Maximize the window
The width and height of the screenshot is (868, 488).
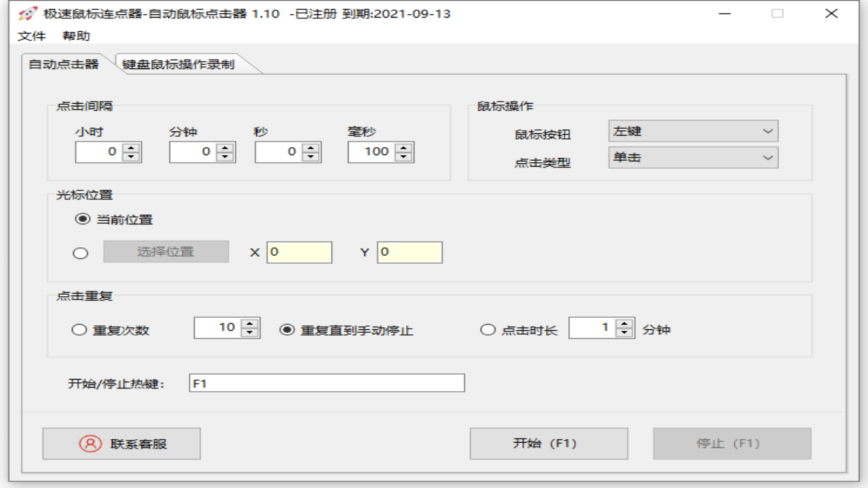(778, 14)
